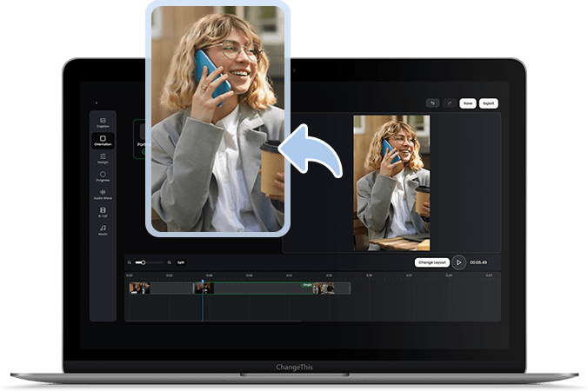Play the video preview
The image size is (588, 391).
pyautogui.click(x=458, y=262)
